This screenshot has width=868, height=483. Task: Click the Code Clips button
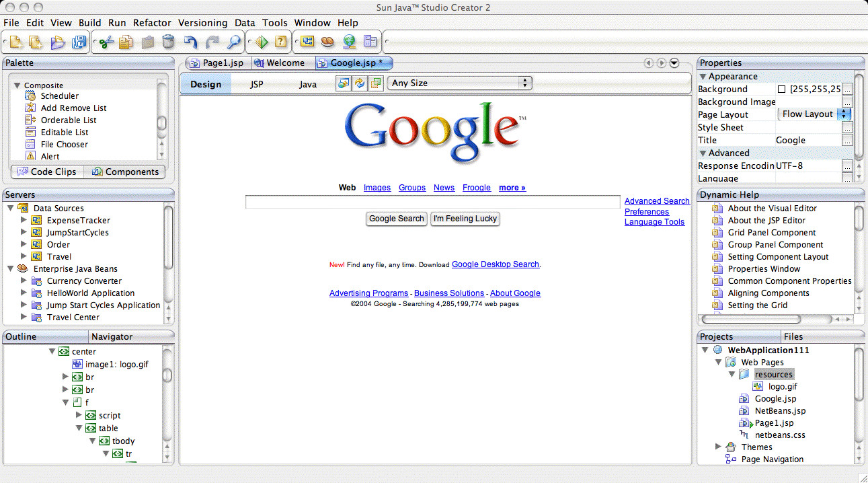[x=47, y=172]
